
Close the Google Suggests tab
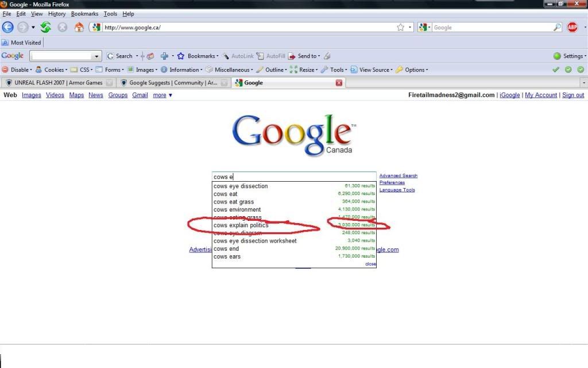[225, 83]
